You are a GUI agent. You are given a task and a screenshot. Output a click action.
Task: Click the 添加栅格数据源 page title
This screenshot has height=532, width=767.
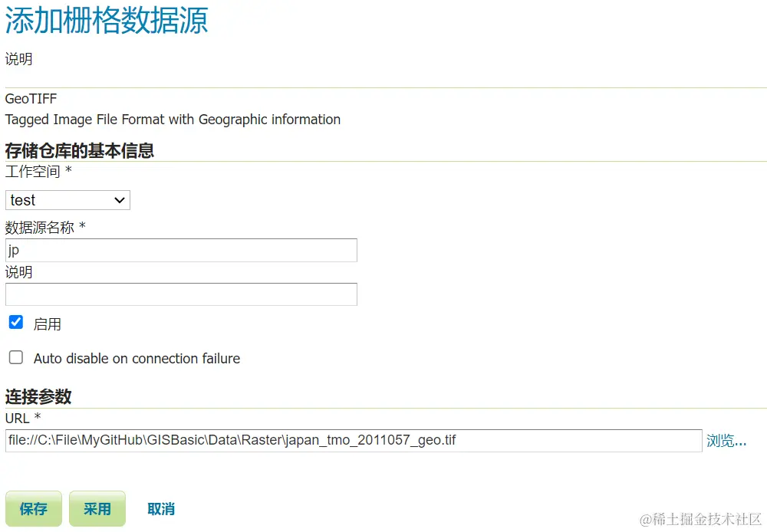[106, 23]
